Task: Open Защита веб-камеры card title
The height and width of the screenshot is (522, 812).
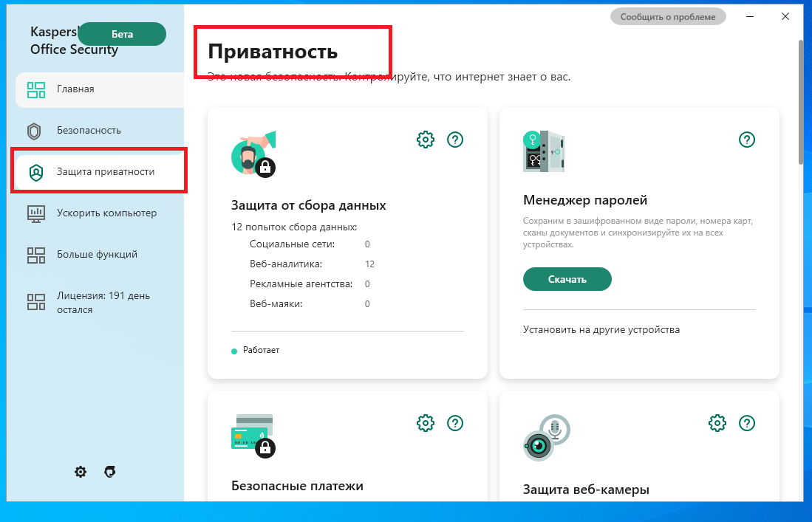Action: click(586, 490)
